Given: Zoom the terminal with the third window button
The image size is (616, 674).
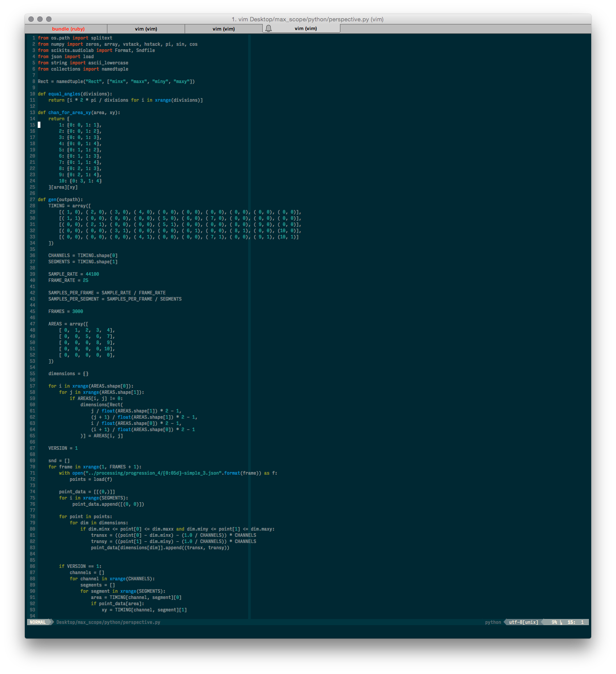Looking at the screenshot, I should [49, 19].
